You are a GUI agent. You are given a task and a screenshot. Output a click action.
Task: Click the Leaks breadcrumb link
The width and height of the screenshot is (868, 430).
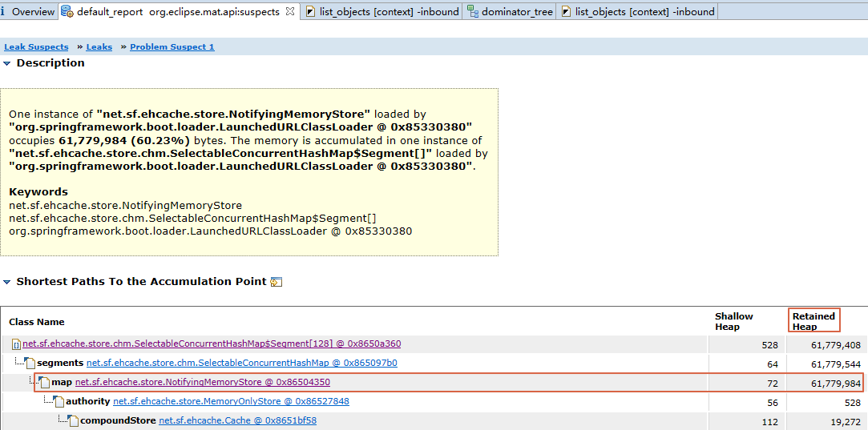click(x=99, y=47)
